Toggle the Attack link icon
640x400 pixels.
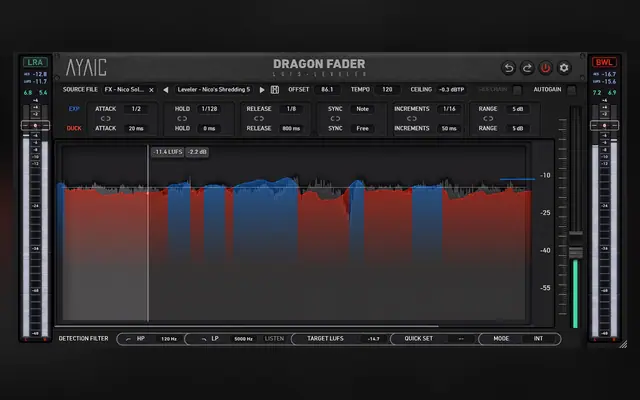(x=106, y=119)
